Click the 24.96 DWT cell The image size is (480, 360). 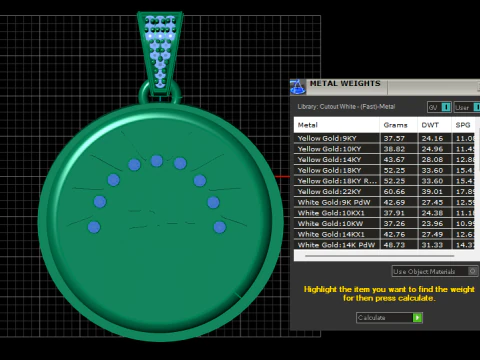[434, 149]
